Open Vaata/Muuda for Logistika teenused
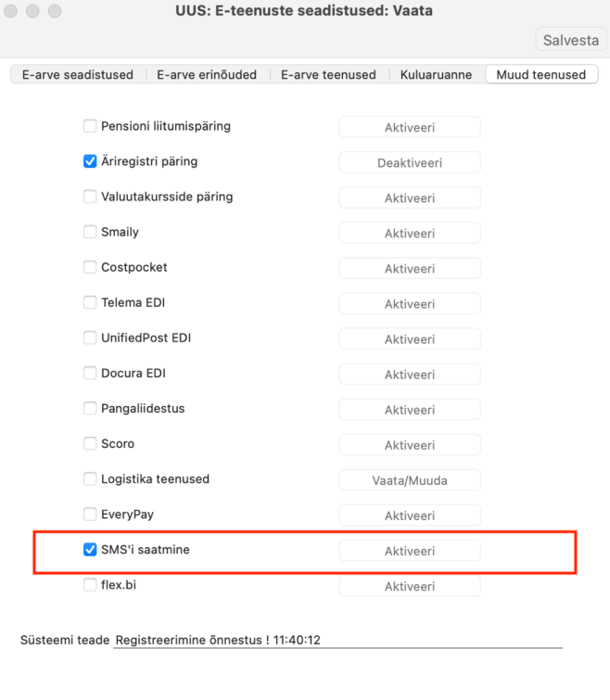610x700 pixels. (x=410, y=480)
